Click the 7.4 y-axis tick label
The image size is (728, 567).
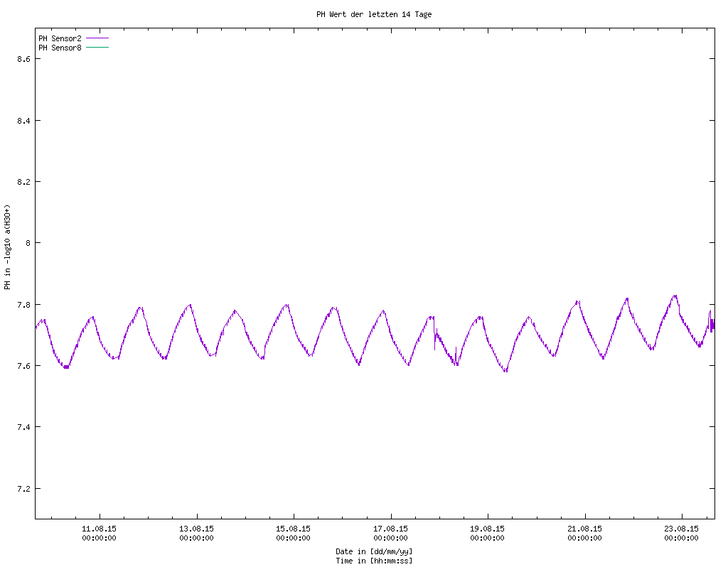23,427
